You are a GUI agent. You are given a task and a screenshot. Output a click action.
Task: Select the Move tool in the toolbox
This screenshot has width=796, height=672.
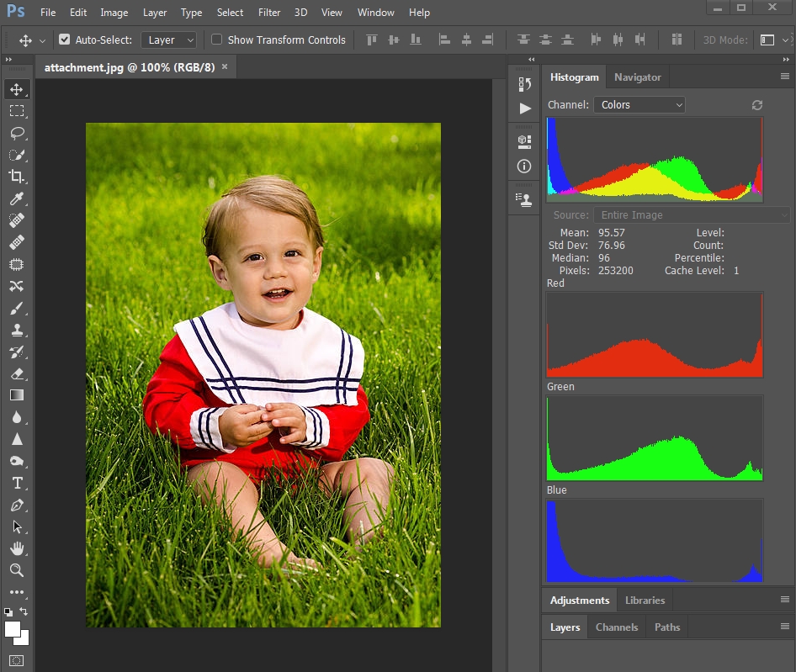(17, 89)
